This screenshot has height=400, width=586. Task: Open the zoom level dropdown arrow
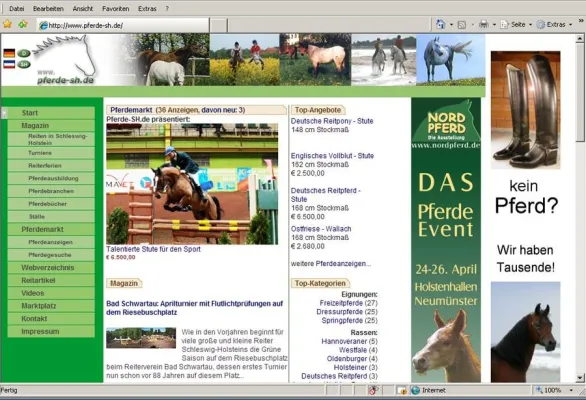[x=571, y=390]
